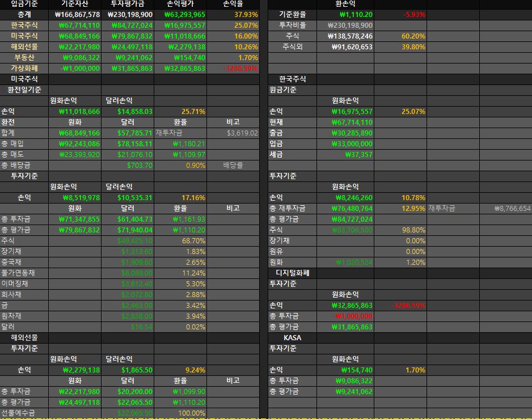Select the ₩8,519,978 원화손익 cell

(75, 197)
